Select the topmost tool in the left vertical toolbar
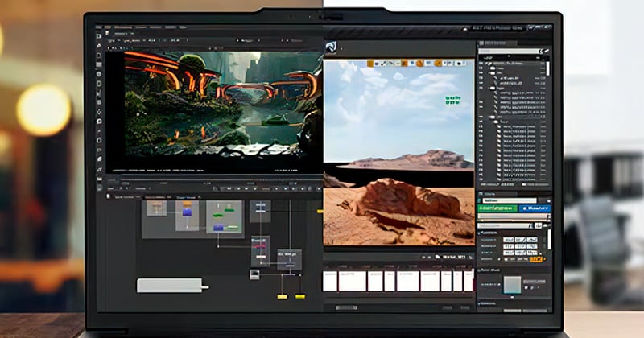 (x=99, y=36)
